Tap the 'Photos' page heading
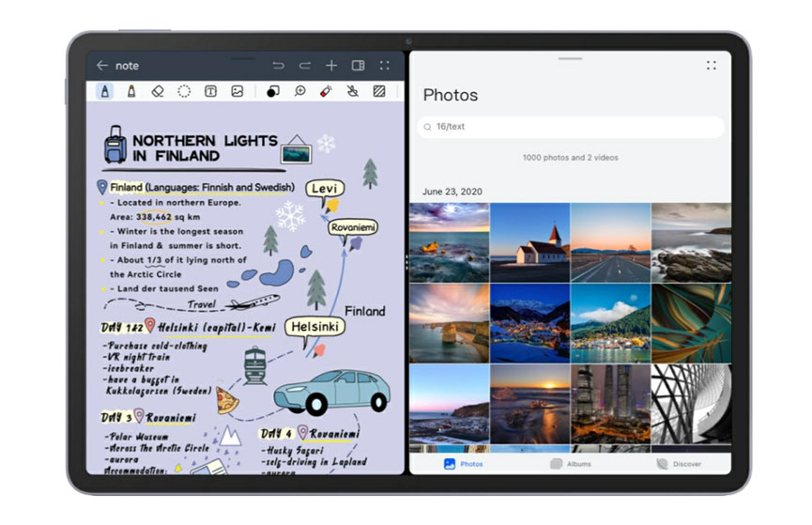 [451, 95]
